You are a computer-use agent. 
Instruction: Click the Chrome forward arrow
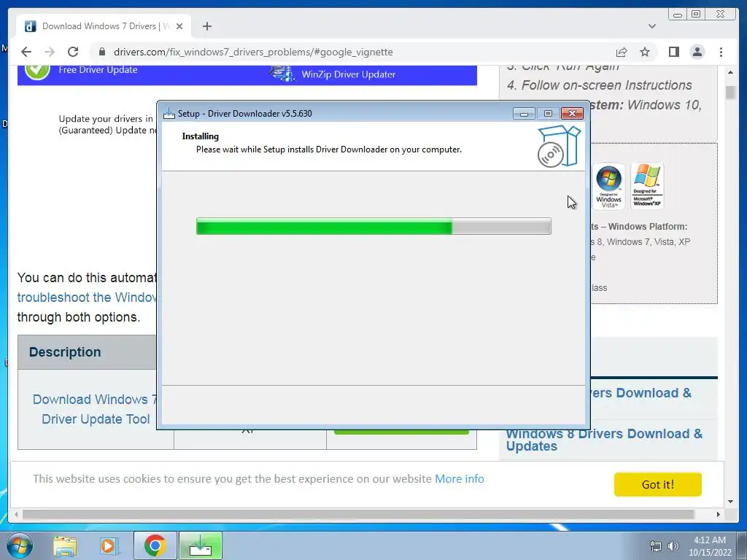(49, 52)
